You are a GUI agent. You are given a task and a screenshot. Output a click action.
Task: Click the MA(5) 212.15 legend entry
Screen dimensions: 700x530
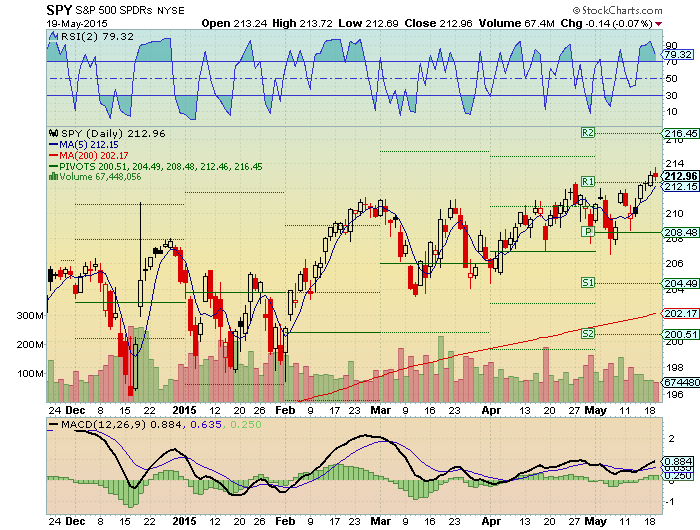(x=89, y=145)
